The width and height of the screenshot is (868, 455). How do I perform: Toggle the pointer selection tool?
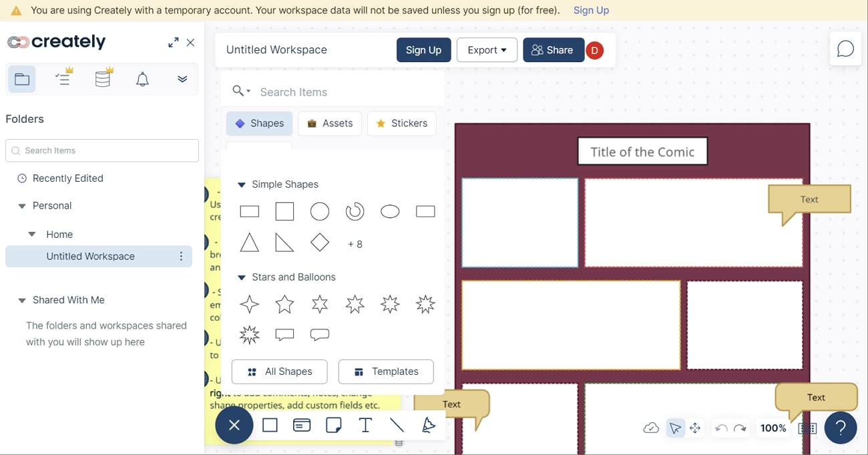click(x=675, y=428)
